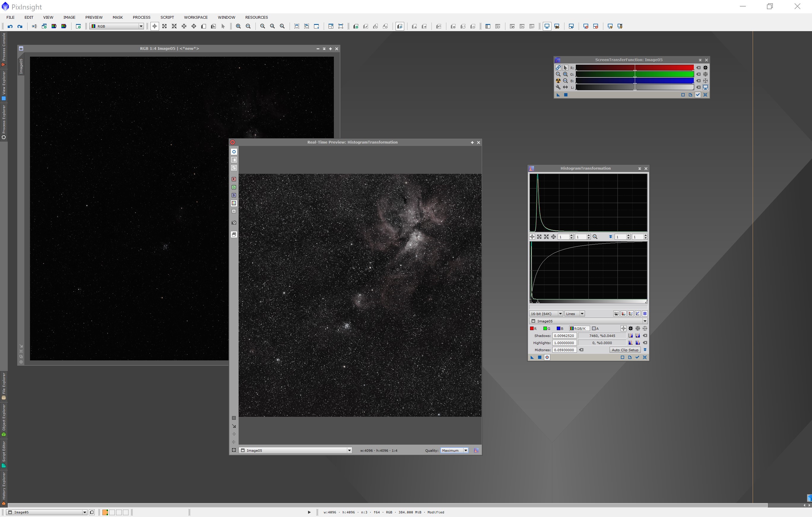Viewport: 812px width, 517px height.
Task: Select the G channel in HistogramTransformation
Action: (547, 329)
